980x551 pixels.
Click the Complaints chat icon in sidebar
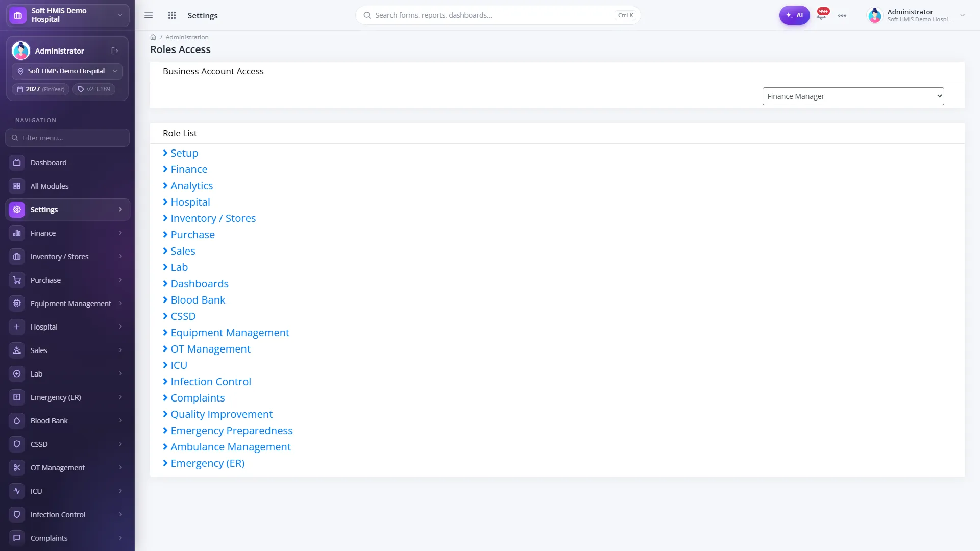point(17,538)
